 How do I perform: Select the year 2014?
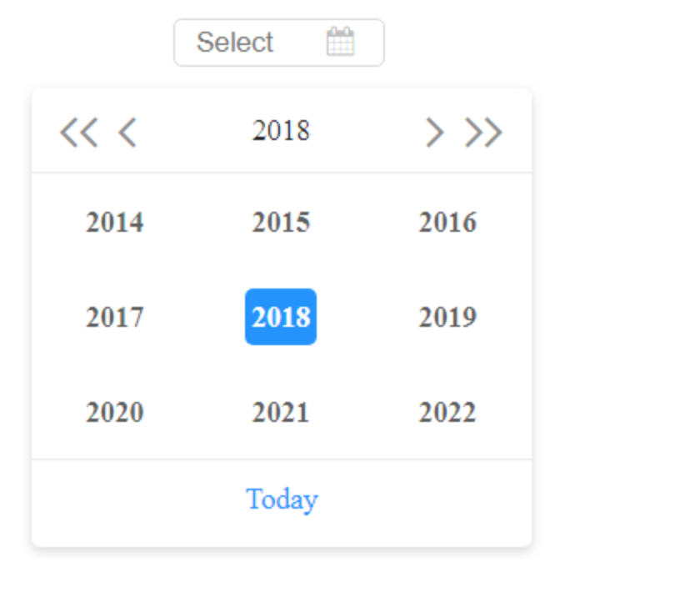coord(114,222)
